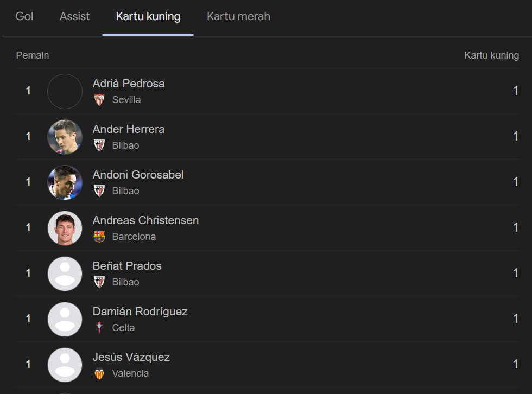The height and width of the screenshot is (394, 532).
Task: Open the Kartu merah tab
Action: point(238,16)
